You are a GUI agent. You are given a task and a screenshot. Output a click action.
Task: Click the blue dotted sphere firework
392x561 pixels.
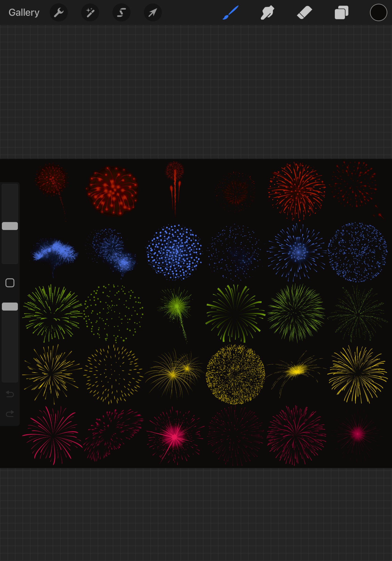tap(174, 252)
